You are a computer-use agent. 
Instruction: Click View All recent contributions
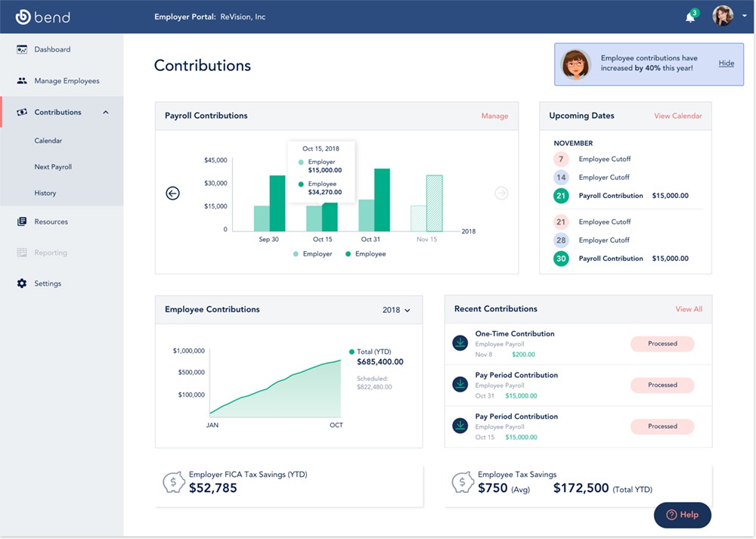[689, 309]
